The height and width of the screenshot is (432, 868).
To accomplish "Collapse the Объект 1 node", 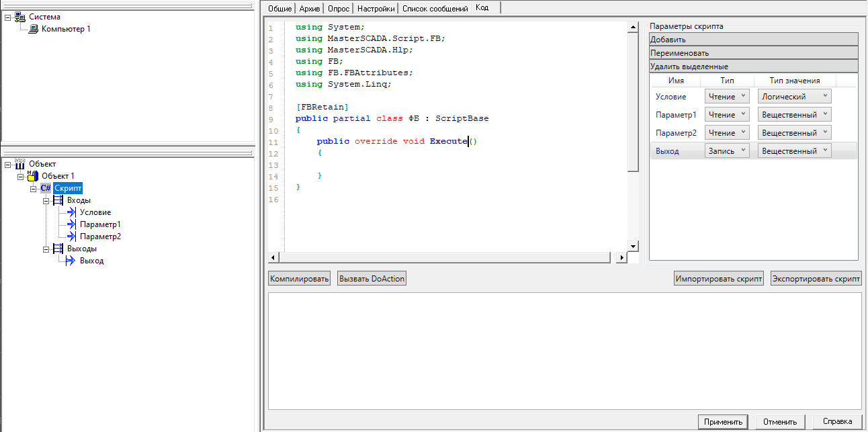I will pos(20,176).
